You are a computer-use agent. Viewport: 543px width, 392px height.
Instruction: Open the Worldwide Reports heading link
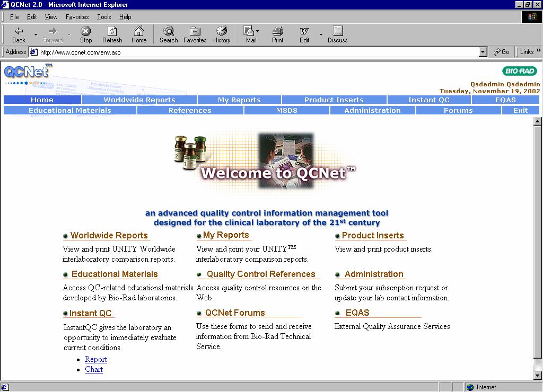click(x=109, y=235)
